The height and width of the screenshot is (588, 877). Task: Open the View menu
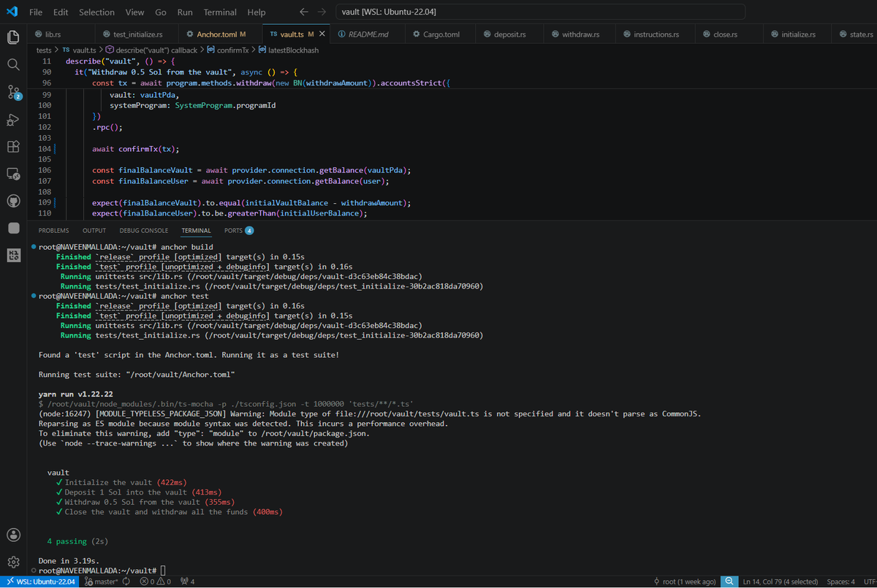click(134, 12)
